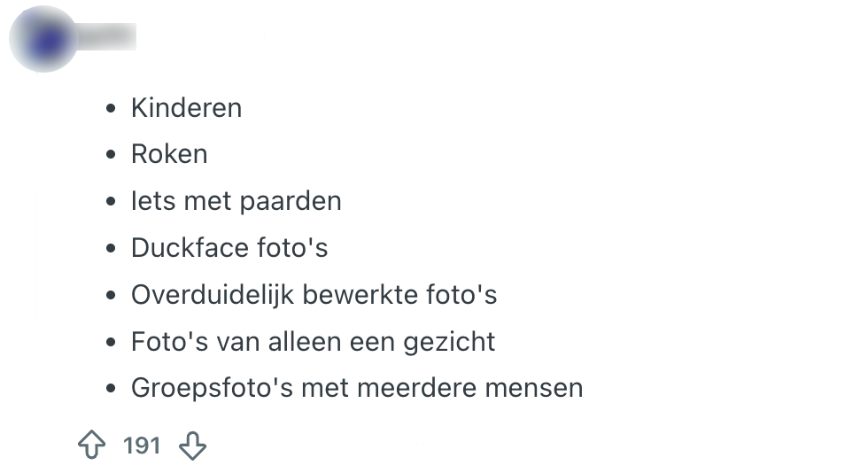
Task: Downvote the comment
Action: [x=192, y=445]
